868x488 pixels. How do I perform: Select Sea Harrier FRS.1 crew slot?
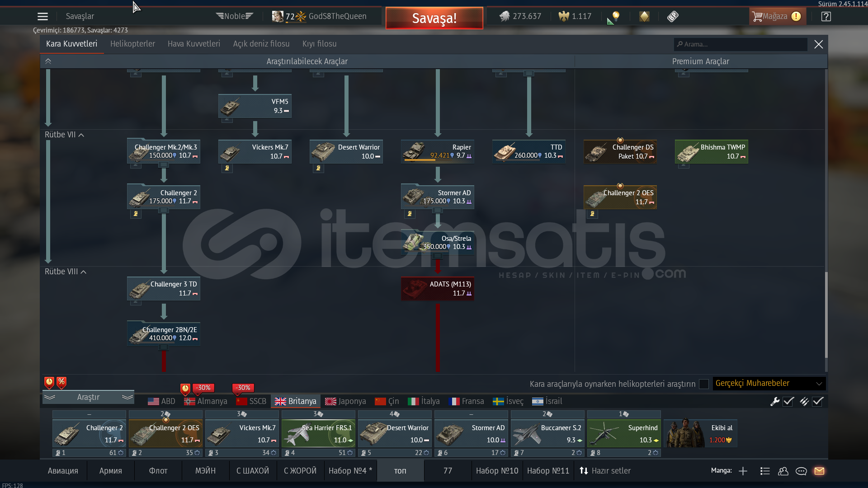318,434
